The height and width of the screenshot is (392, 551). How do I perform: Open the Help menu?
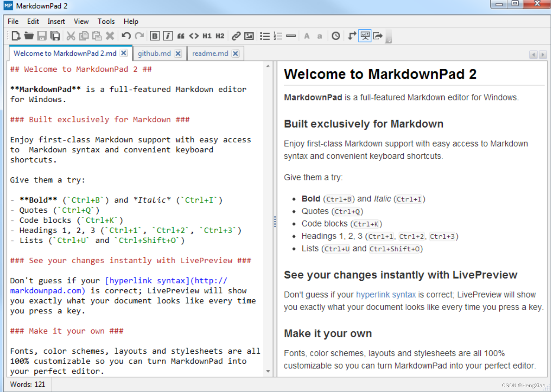click(131, 21)
